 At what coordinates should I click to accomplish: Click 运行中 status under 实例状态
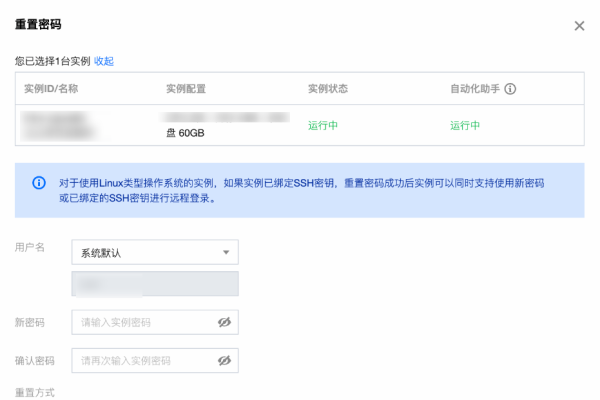point(324,126)
